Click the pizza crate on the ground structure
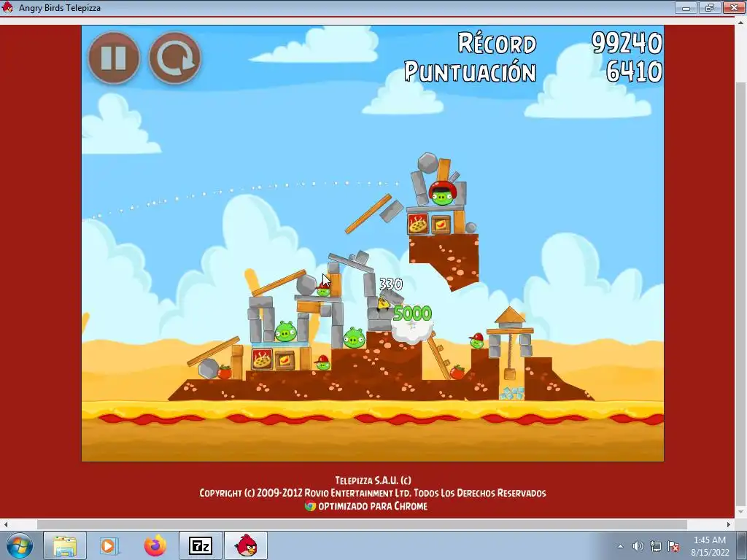Screen dimensions: 747x560 pos(262,359)
